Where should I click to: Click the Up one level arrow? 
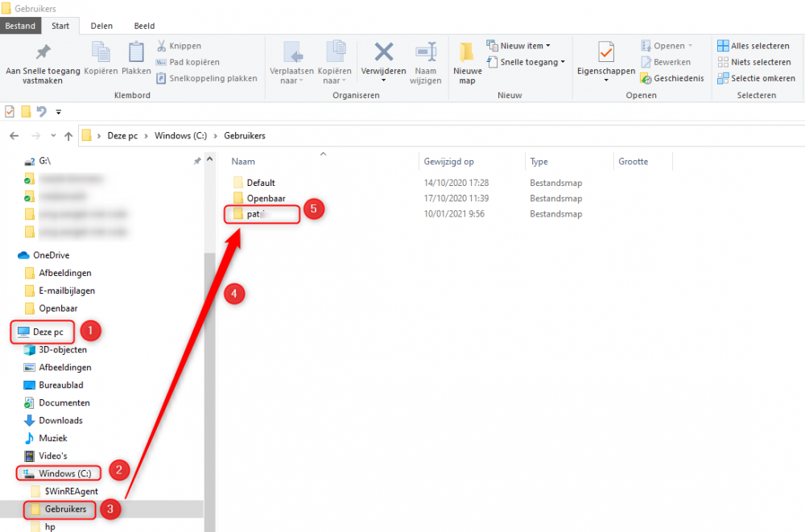pos(68,136)
